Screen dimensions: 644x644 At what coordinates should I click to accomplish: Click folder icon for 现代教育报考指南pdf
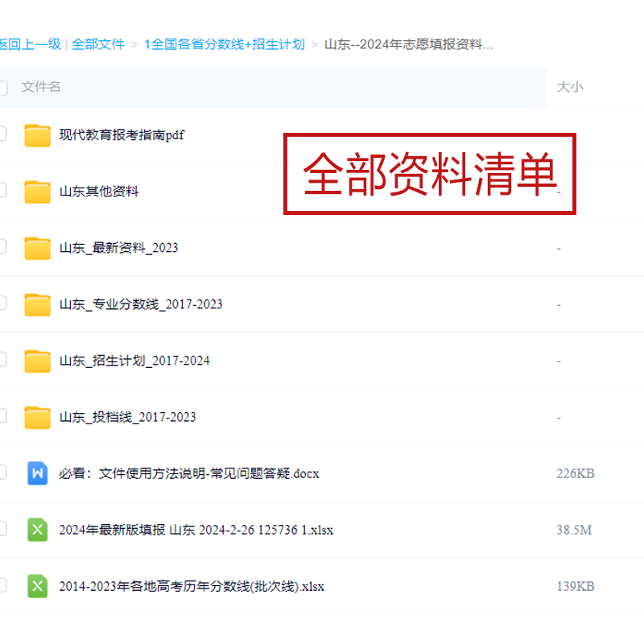tap(37, 135)
